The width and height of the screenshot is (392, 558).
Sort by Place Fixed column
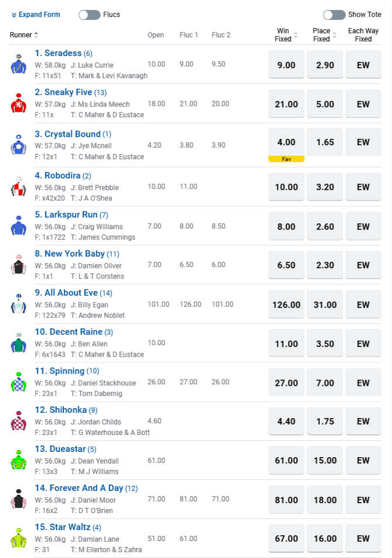click(x=334, y=35)
